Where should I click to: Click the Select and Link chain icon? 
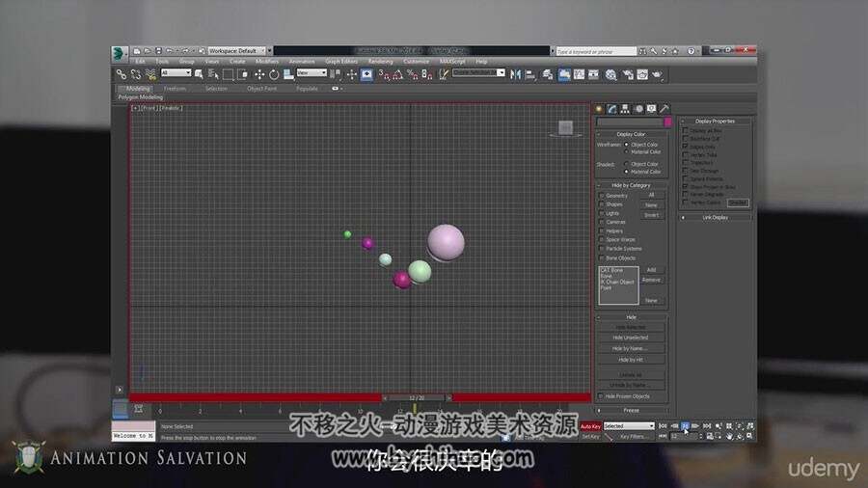tap(122, 74)
